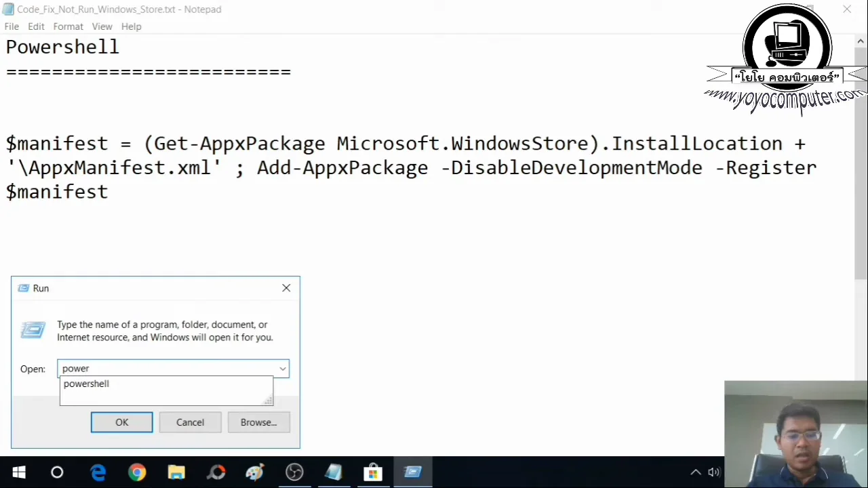The image size is (868, 488).
Task: Open the paint application from the taskbar
Action: pyautogui.click(x=254, y=472)
